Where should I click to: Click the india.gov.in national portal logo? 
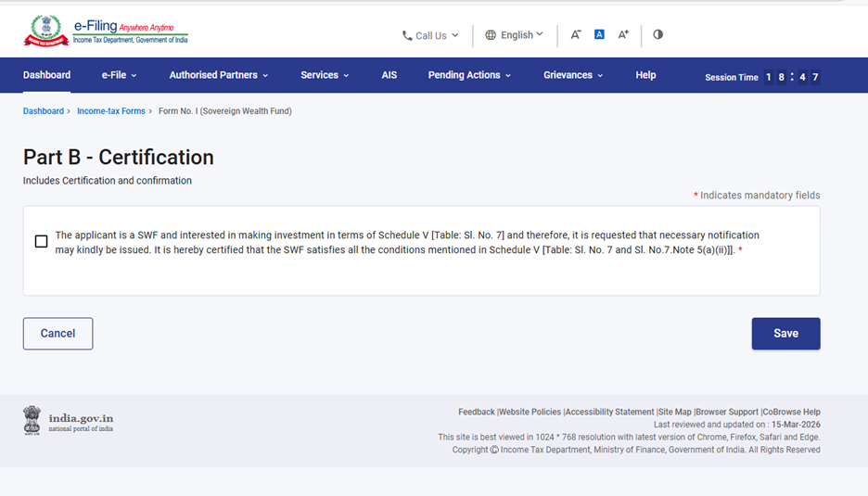(x=69, y=421)
